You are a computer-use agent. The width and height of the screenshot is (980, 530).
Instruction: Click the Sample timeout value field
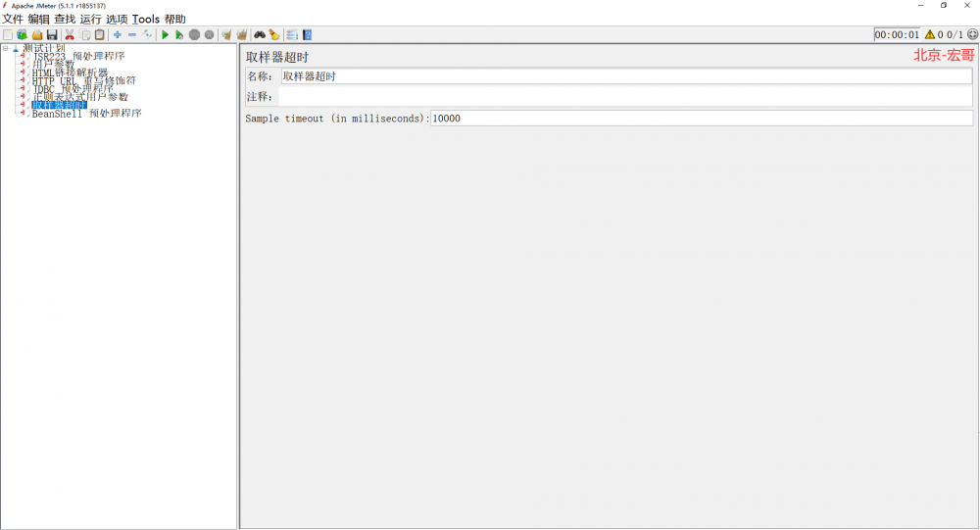coord(702,119)
